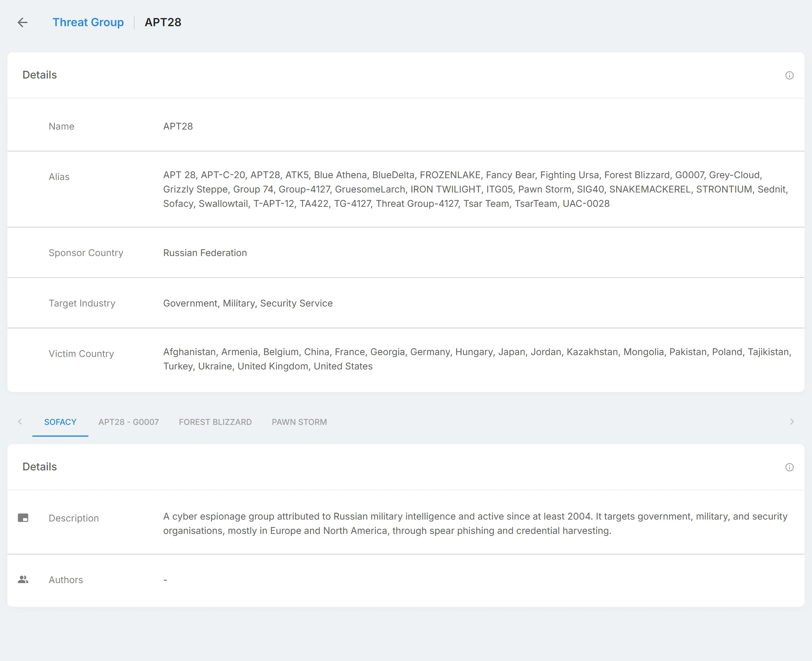Select the SOFACY tab
Screen dimensions: 812x661
tap(60, 422)
